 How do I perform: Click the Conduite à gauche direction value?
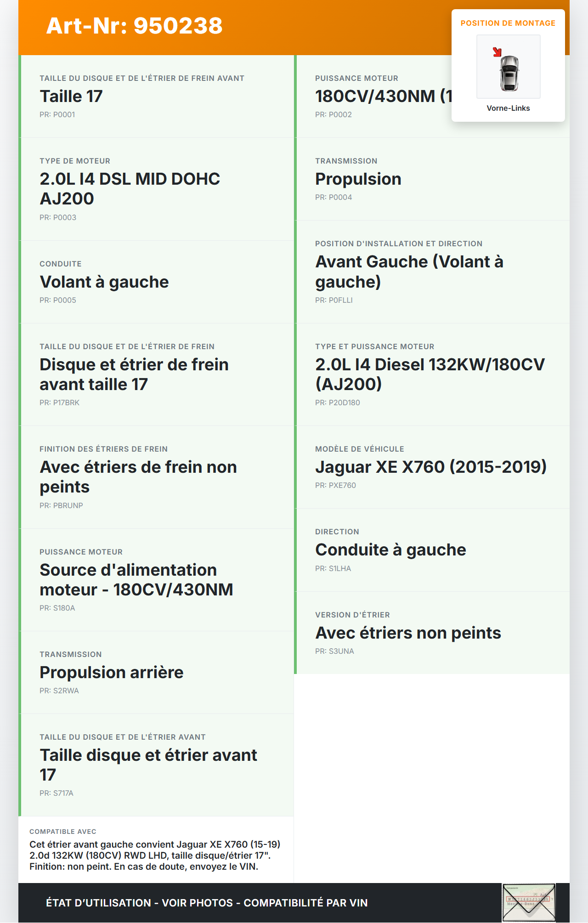tap(390, 550)
